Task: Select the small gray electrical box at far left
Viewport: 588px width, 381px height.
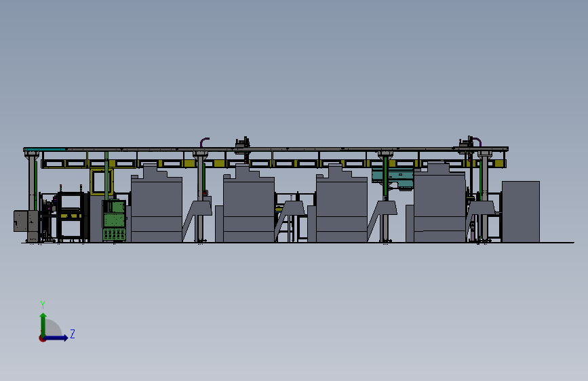Action: 26,221
